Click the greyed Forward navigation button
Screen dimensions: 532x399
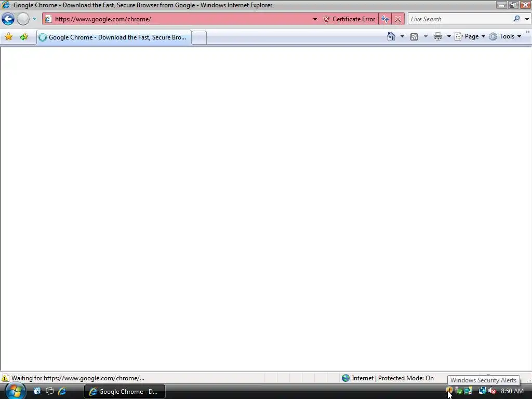(23, 19)
